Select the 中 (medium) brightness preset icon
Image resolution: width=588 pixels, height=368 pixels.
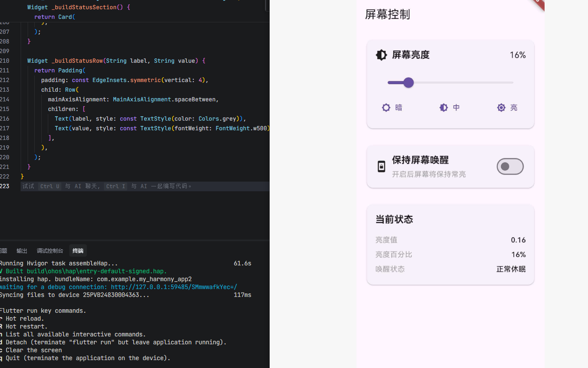pyautogui.click(x=443, y=107)
